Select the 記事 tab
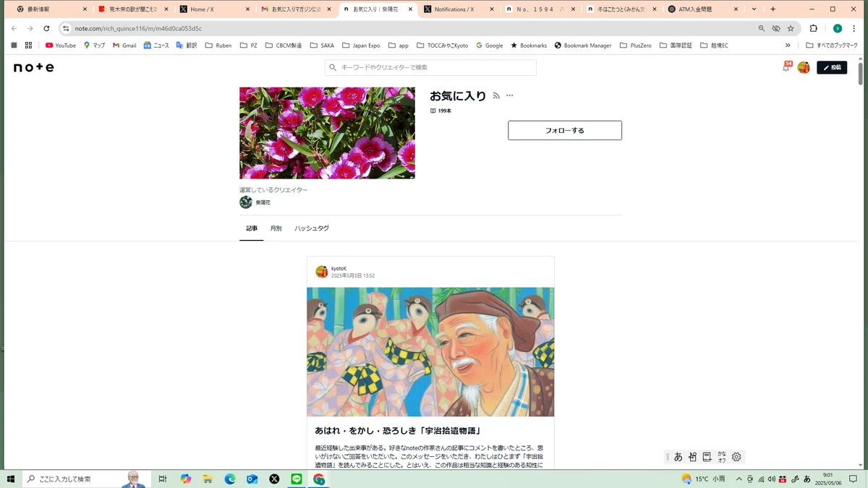868x488 pixels. (252, 228)
